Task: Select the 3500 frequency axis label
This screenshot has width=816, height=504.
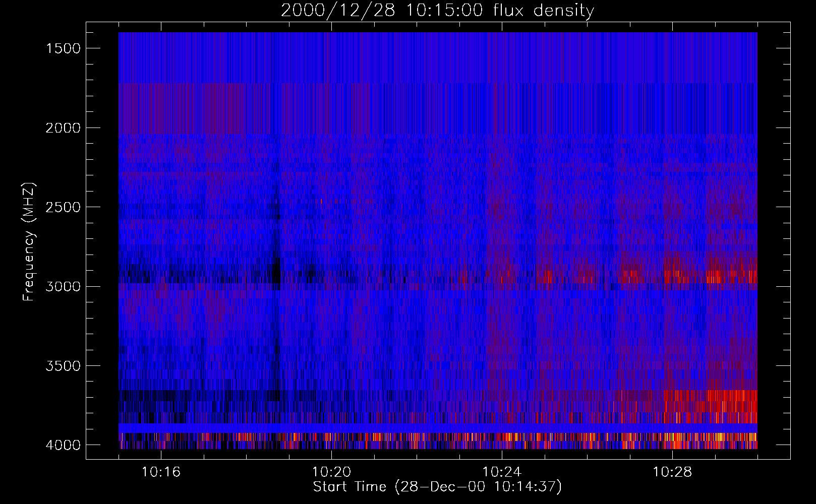Action: (63, 366)
